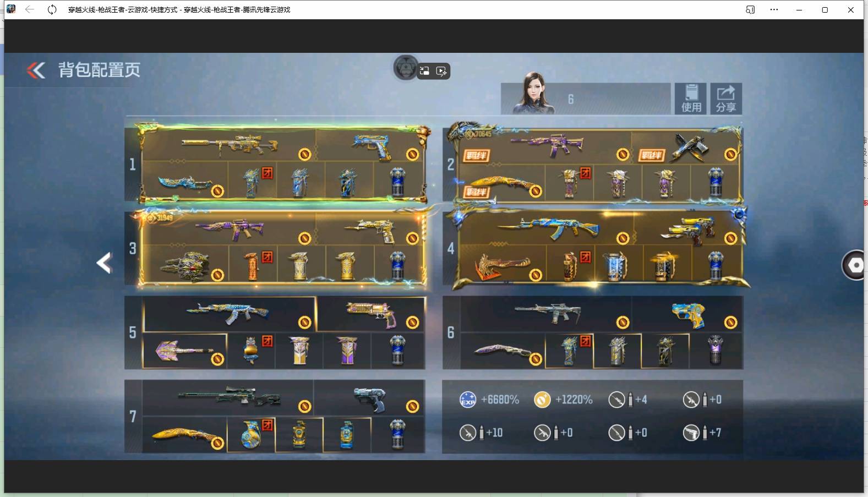Select the sniper rifle in backpack 1
Viewport: 868px width, 497px height.
pyautogui.click(x=229, y=145)
